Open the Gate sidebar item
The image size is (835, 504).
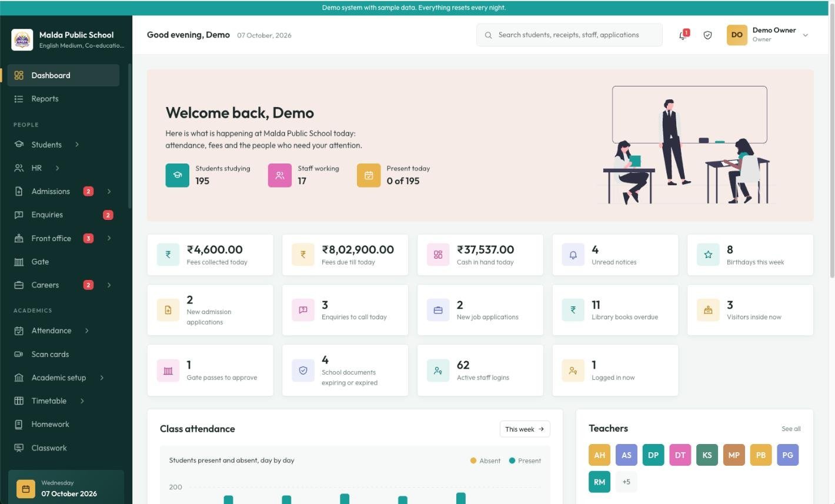64,262
